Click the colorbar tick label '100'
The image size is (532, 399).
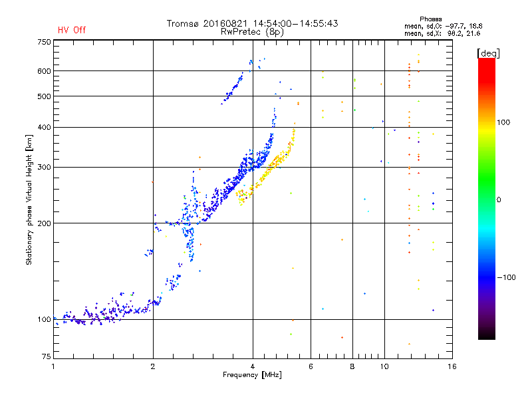point(503,122)
